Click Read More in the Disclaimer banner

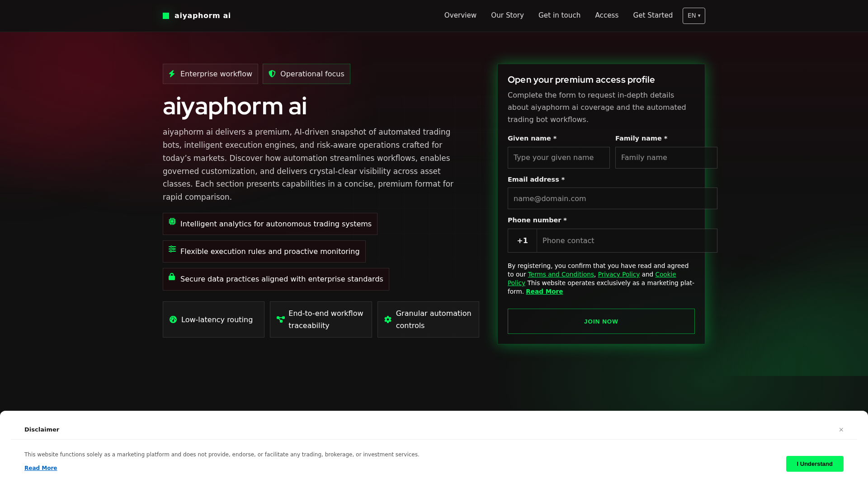[x=41, y=468]
